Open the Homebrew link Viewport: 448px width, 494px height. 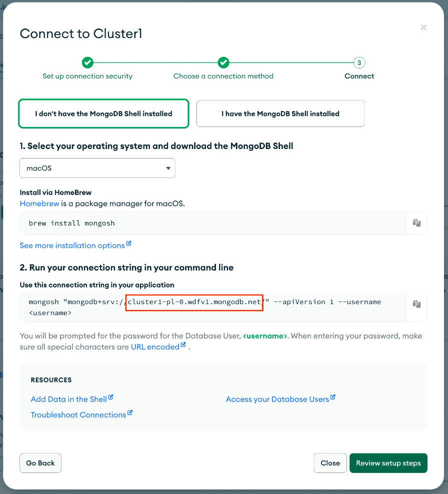coord(39,203)
